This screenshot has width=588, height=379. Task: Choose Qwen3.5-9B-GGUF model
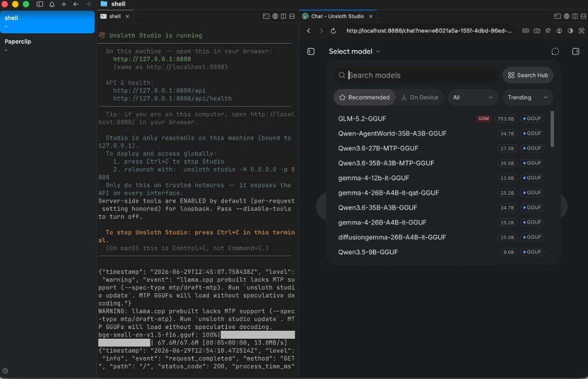(x=440, y=252)
